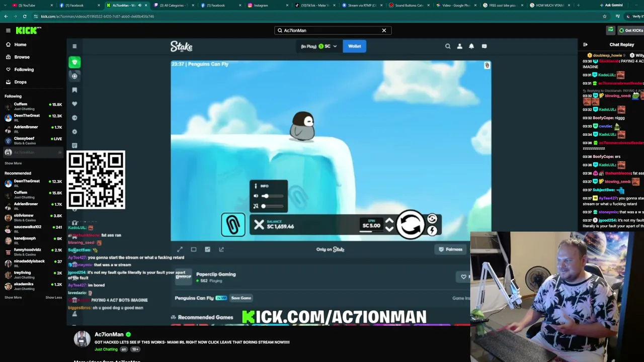644x362 pixels.
Task: Clear the Ac7ionMan search field
Action: [x=384, y=31]
